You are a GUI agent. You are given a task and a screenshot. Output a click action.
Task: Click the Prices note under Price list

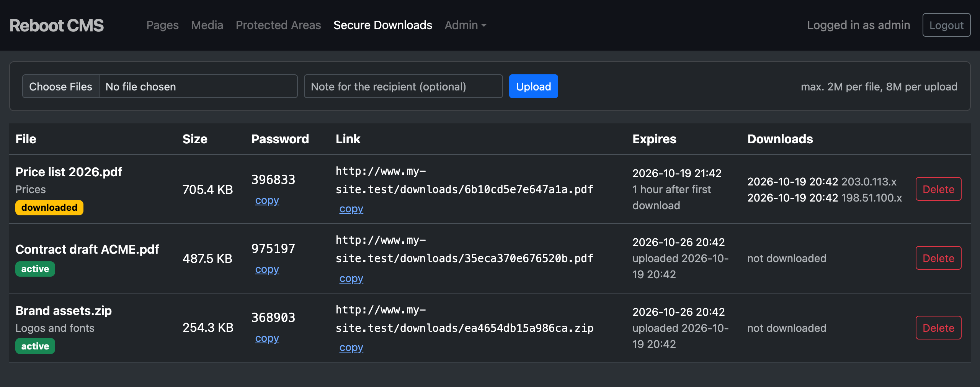[31, 190]
